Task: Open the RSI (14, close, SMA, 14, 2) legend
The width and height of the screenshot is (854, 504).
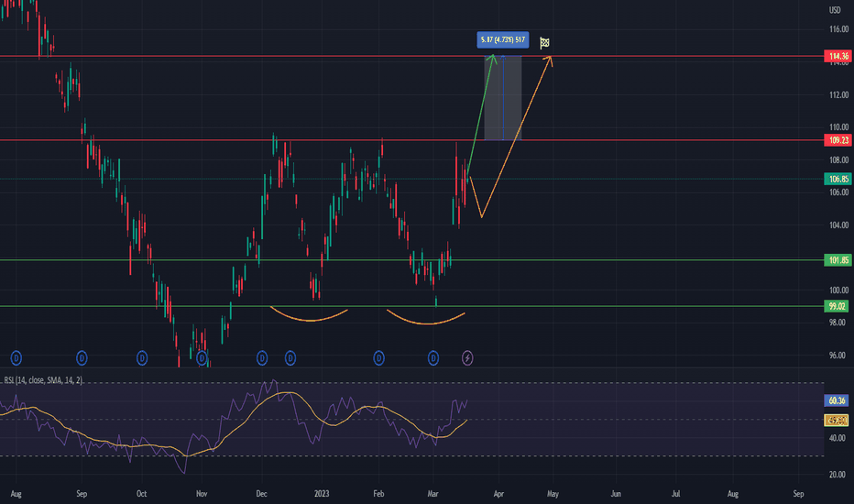Action: click(44, 379)
